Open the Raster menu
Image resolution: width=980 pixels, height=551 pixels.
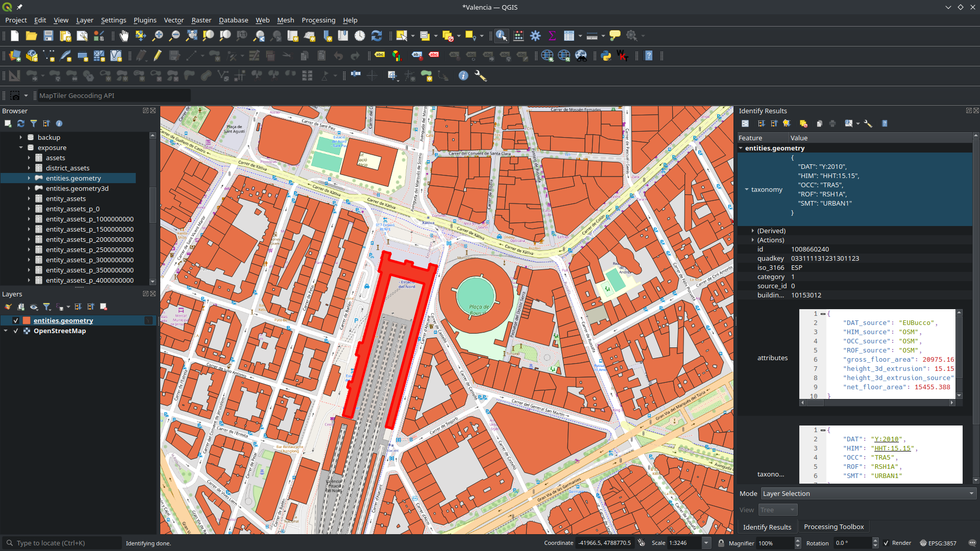tap(201, 20)
